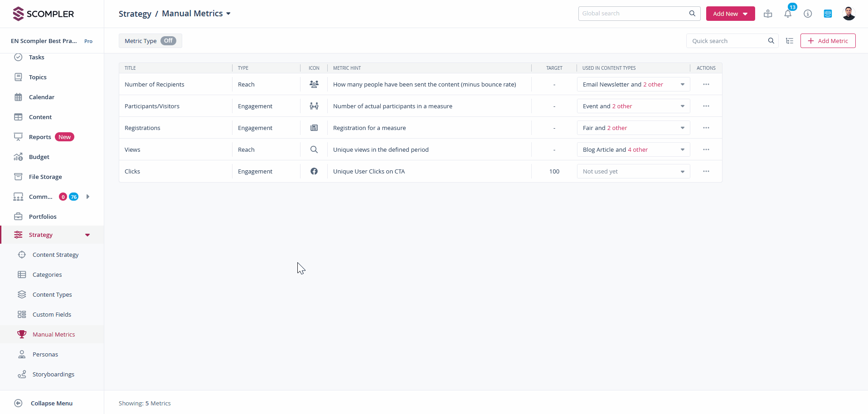The width and height of the screenshot is (868, 414).
Task: Click the Collapse Menu arrow icon
Action: tap(18, 403)
